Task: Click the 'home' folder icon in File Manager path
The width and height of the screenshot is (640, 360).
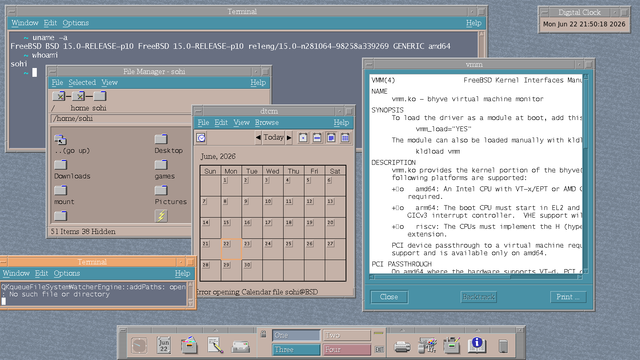Action: (79, 96)
